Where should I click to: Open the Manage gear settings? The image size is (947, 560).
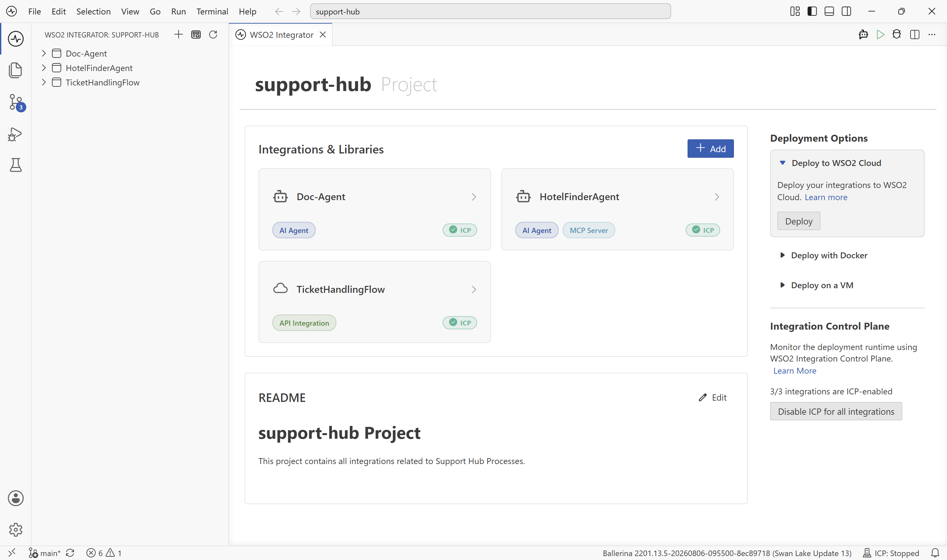tap(15, 530)
